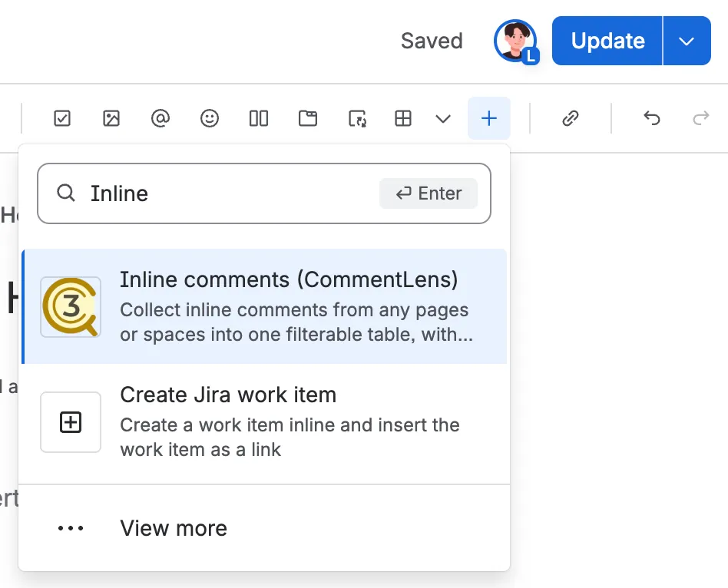Click the Enter hint button
728x588 pixels.
point(428,193)
